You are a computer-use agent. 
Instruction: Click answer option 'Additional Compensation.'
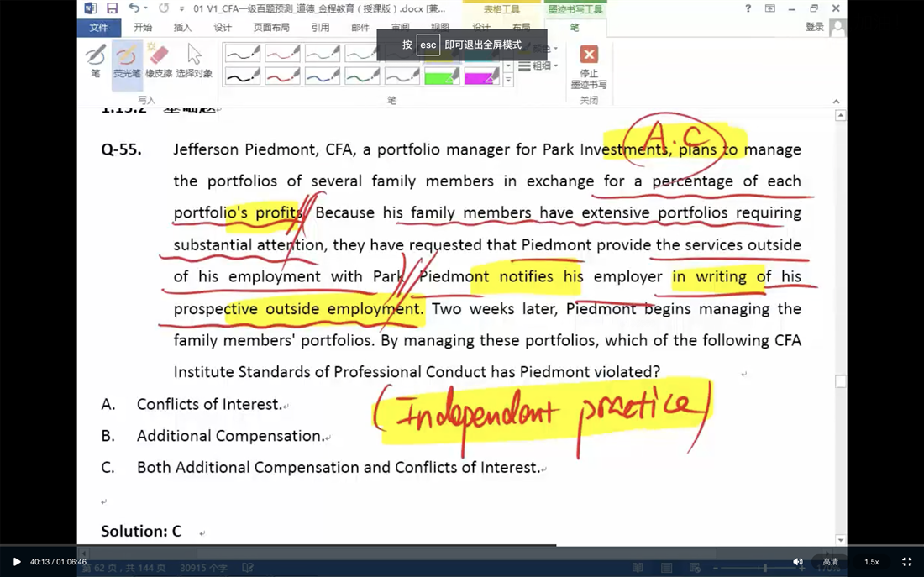click(x=231, y=436)
